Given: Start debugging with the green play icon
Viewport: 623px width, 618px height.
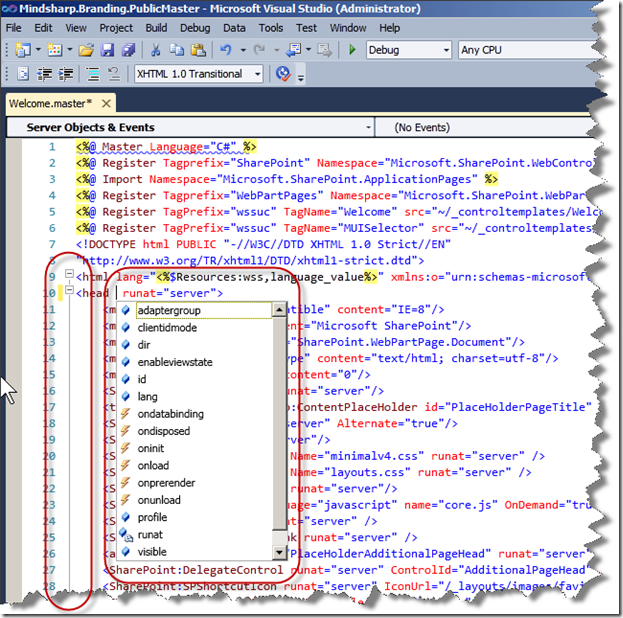Looking at the screenshot, I should click(351, 50).
